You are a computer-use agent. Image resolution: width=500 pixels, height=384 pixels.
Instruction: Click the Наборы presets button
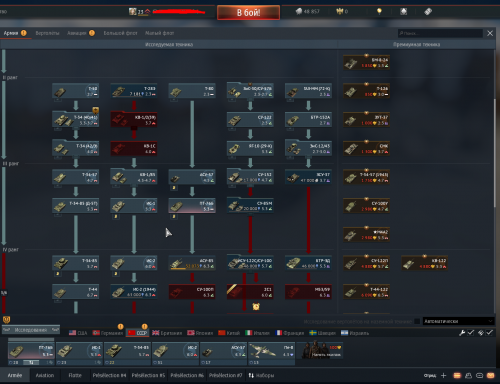point(261,375)
